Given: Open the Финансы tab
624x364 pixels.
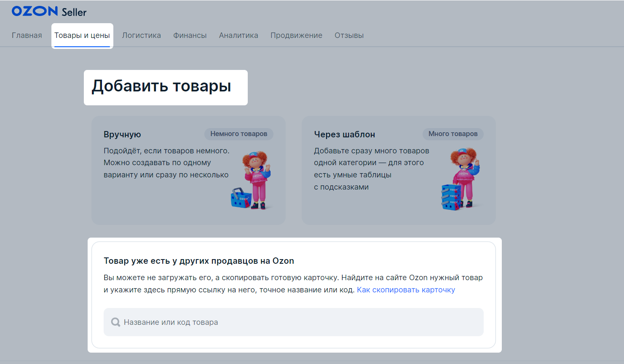Looking at the screenshot, I should [x=190, y=35].
